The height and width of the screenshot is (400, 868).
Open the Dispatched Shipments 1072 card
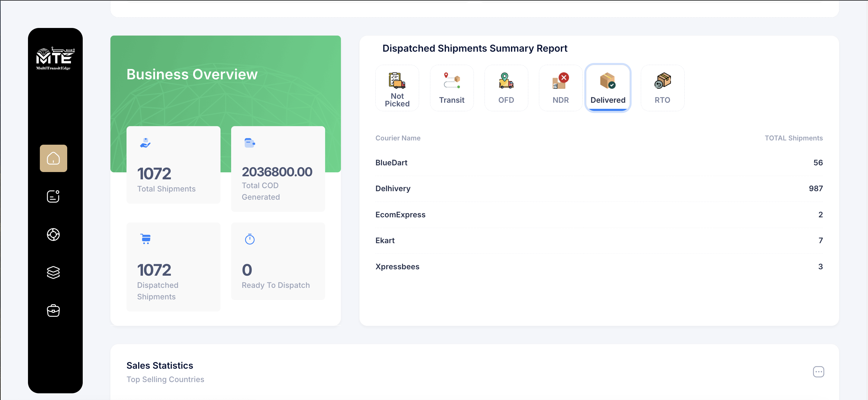[174, 267]
